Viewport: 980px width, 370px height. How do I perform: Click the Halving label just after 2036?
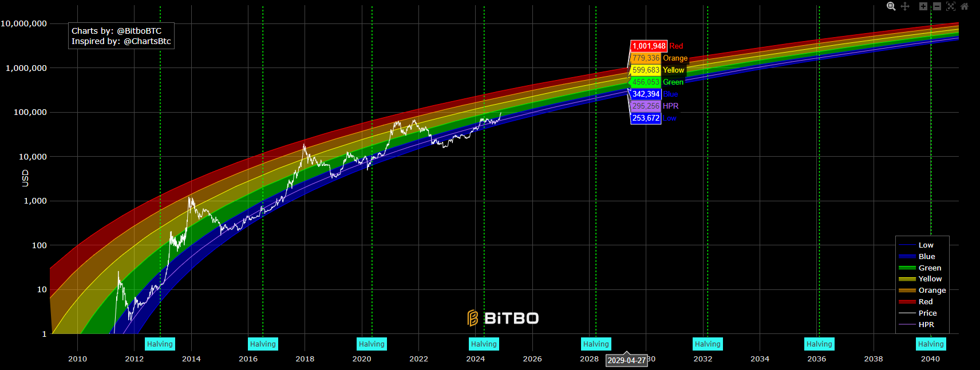click(x=819, y=344)
